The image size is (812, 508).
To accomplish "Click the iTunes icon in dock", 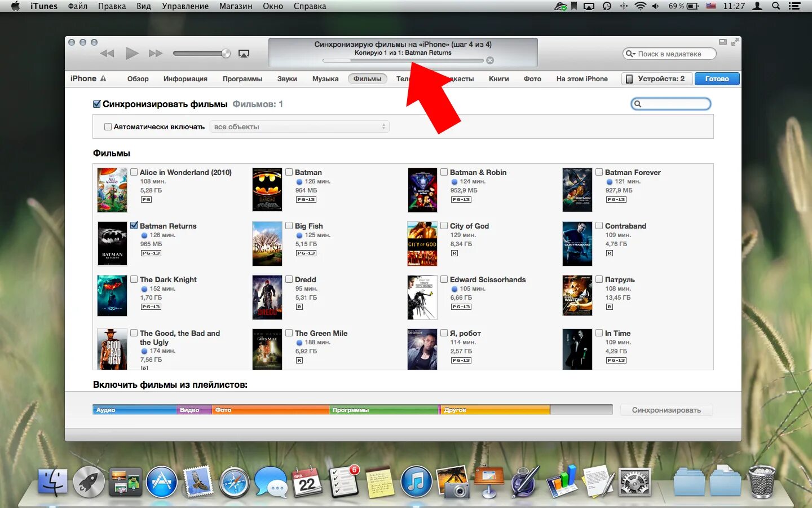I will coord(416,483).
